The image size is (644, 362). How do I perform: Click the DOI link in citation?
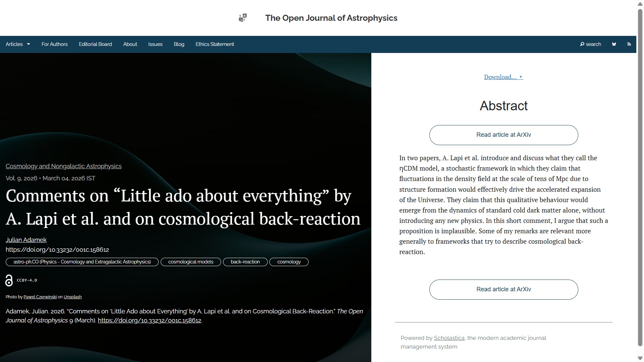pos(149,320)
